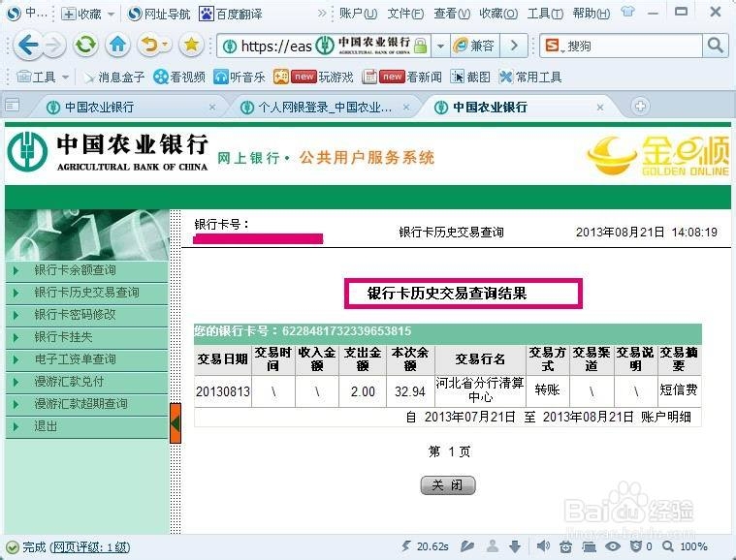Click the 关闭 button

click(448, 485)
